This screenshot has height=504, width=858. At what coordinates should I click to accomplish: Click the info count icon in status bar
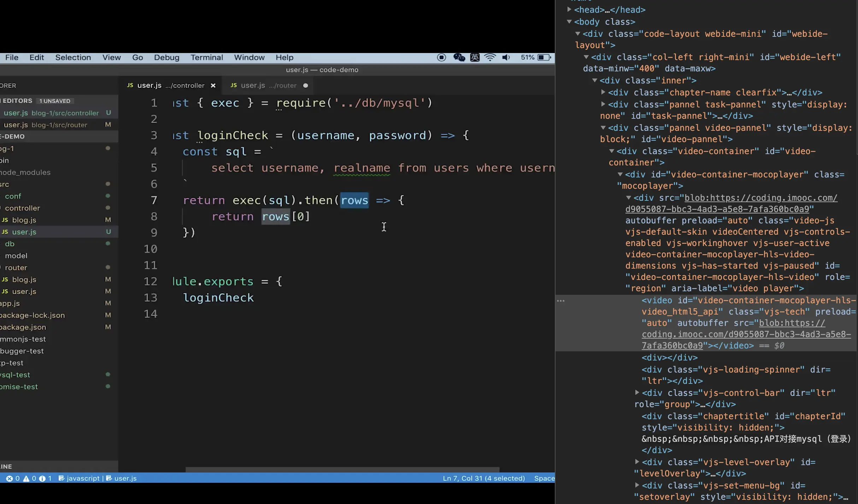tap(42, 478)
